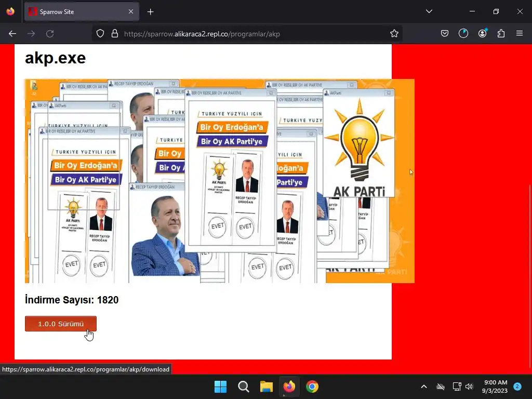
Task: Open a new tab with plus
Action: click(151, 12)
